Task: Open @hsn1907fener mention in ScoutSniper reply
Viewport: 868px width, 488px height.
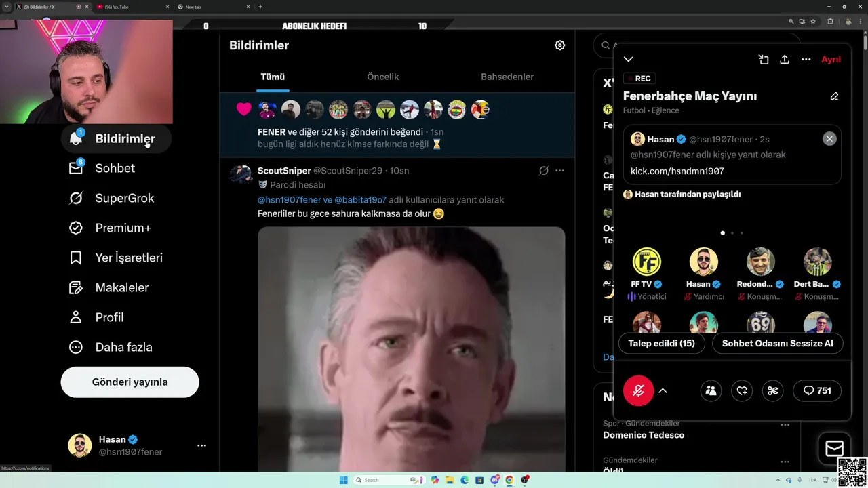Action: pos(288,200)
